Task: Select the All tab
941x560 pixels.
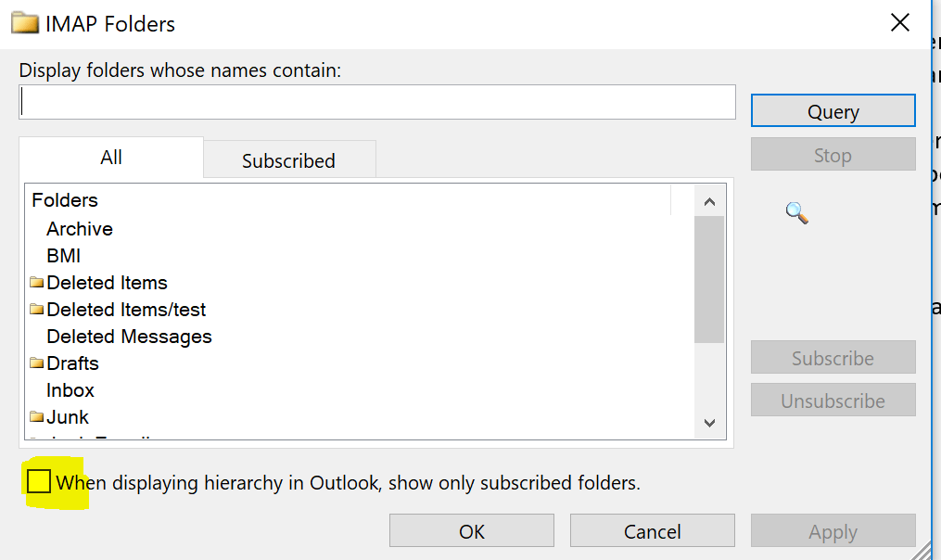Action: pyautogui.click(x=111, y=158)
